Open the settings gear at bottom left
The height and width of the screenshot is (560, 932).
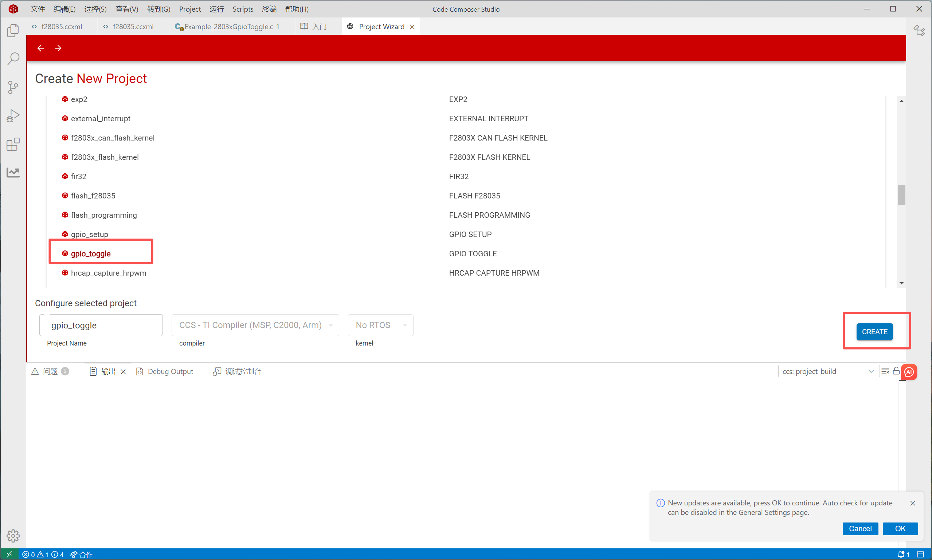(13, 535)
